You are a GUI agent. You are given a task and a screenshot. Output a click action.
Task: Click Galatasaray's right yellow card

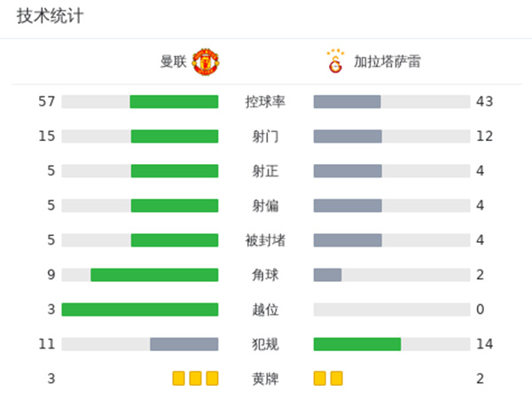point(336,379)
